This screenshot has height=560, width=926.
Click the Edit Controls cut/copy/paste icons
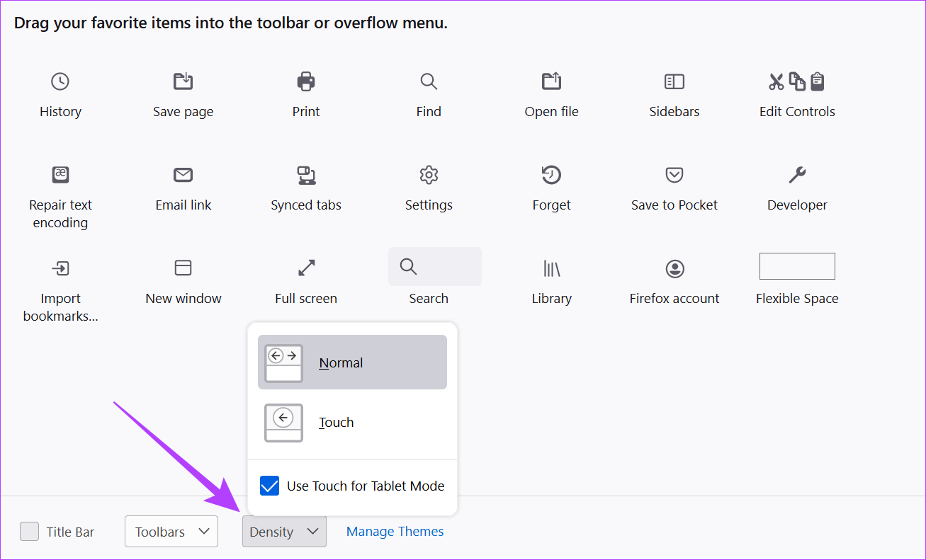[797, 82]
